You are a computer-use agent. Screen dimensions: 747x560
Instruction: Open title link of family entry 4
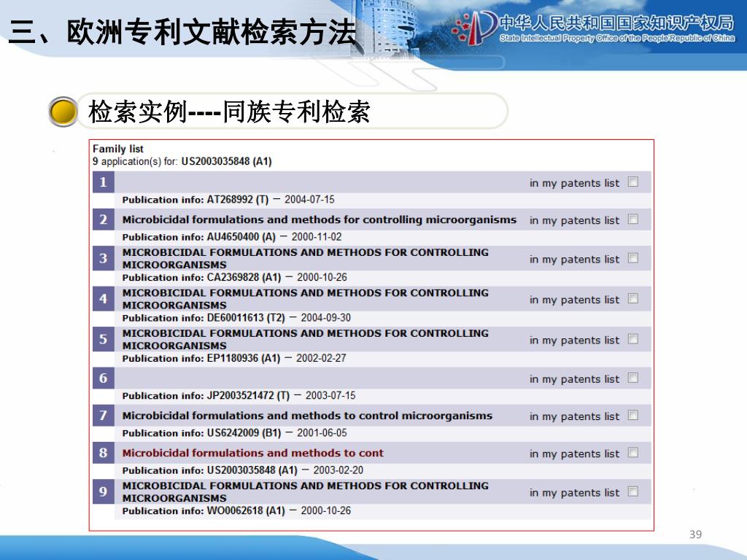tap(306, 299)
